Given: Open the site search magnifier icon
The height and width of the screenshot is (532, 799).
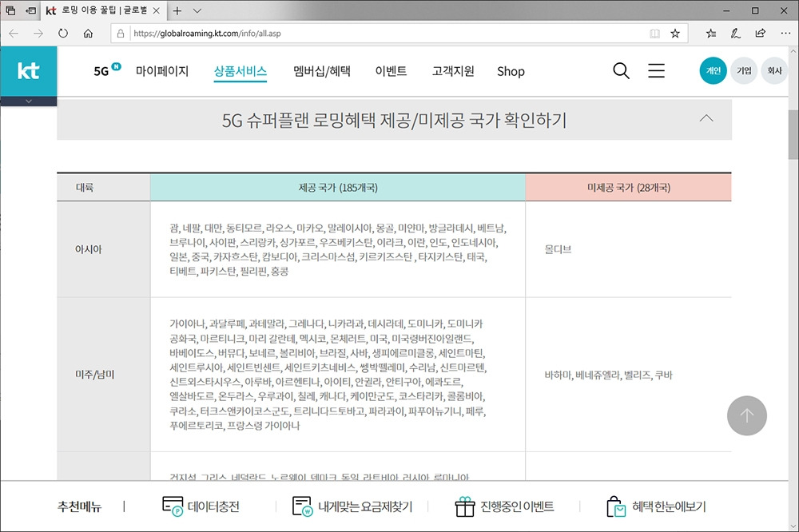Looking at the screenshot, I should tap(621, 71).
